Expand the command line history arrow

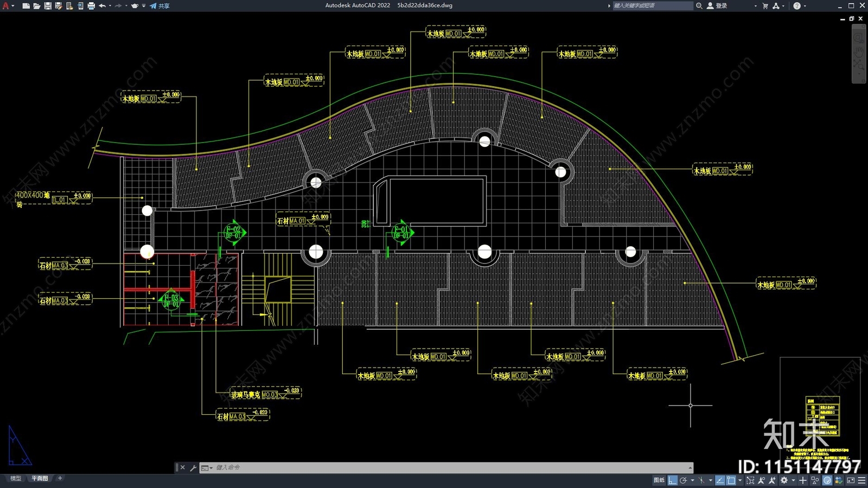(x=690, y=467)
